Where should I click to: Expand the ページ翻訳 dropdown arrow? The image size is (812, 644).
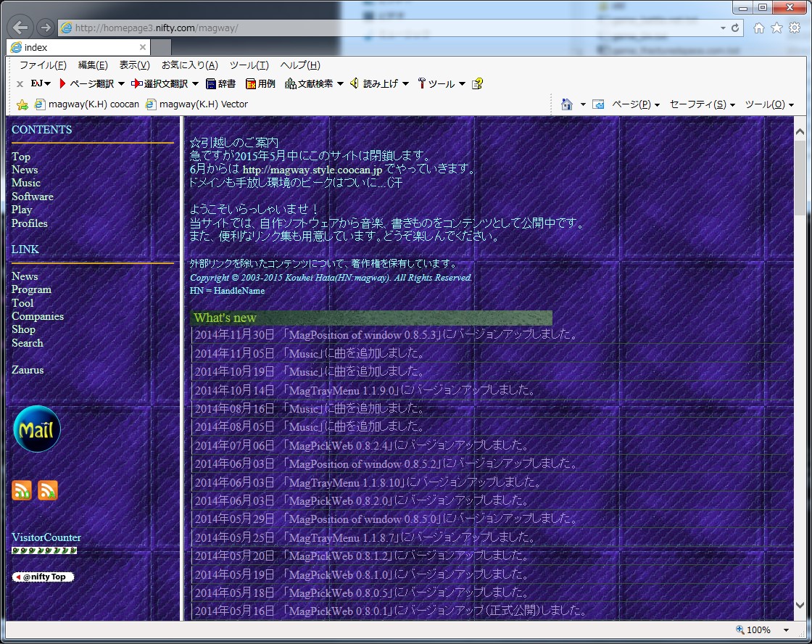(x=121, y=84)
